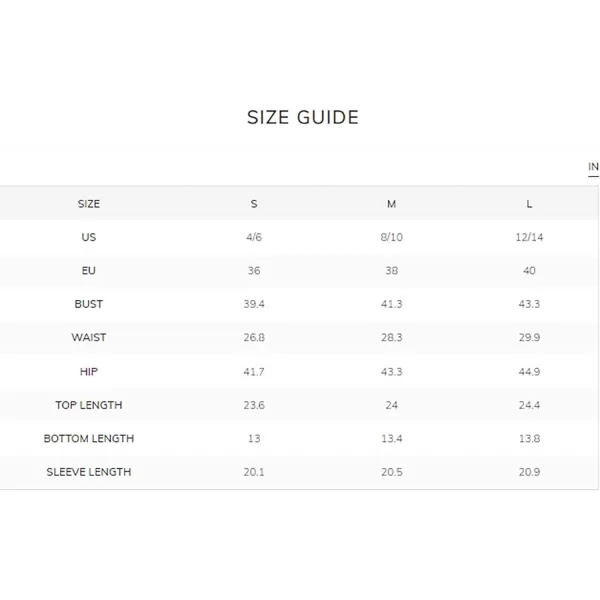Click the HIP row label

pyautogui.click(x=89, y=372)
